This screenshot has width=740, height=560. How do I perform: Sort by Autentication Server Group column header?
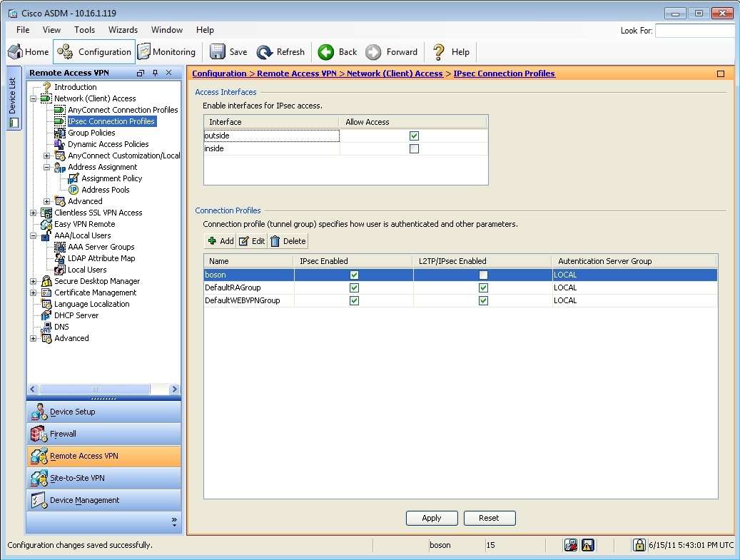(x=634, y=261)
